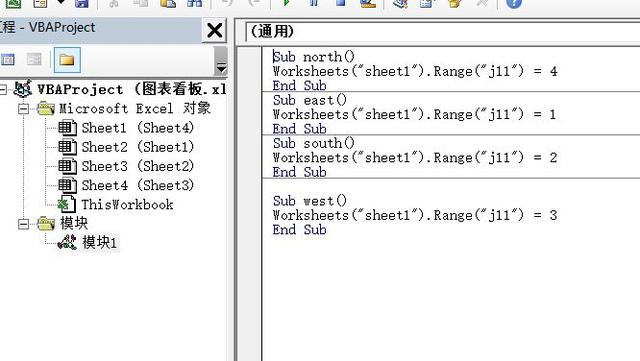Place cursor on 'Sub east()' line

[x=310, y=100]
